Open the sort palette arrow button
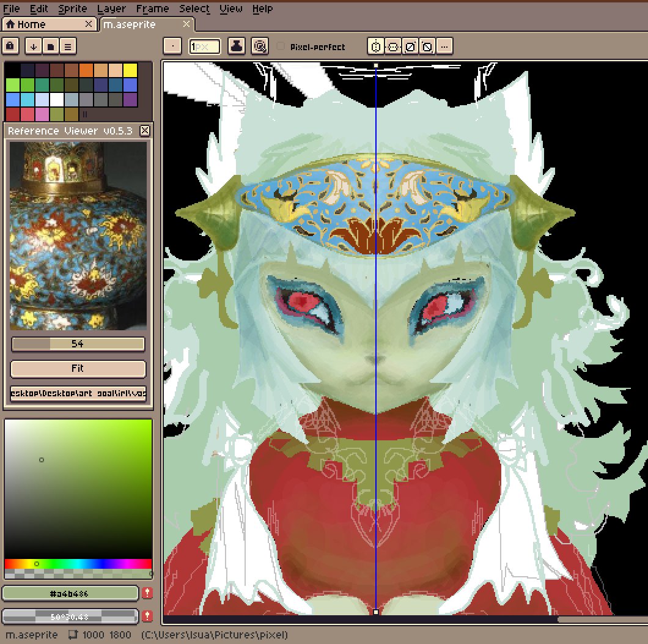This screenshot has height=644, width=648. tap(34, 46)
